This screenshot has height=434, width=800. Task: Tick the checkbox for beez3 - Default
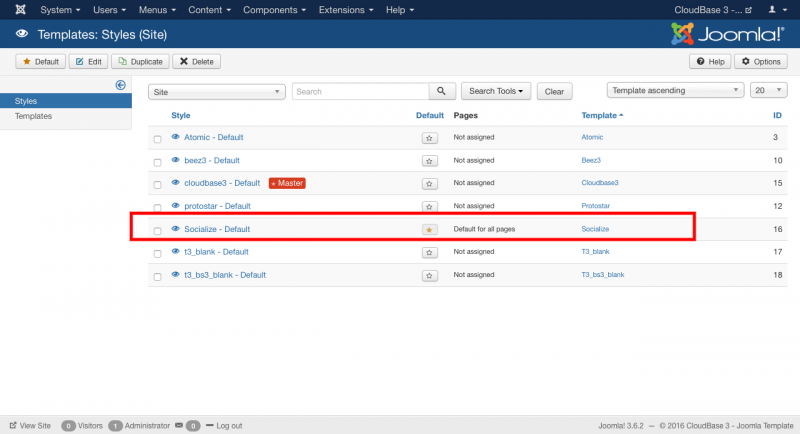(x=158, y=162)
